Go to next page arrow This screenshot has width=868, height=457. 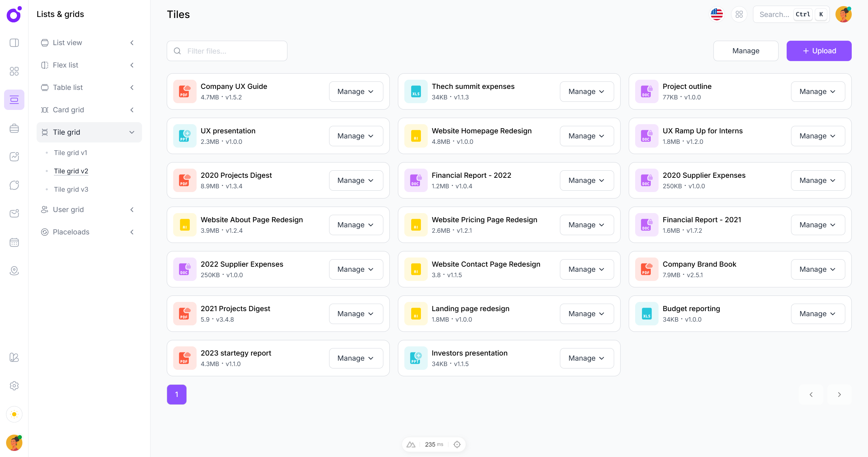[x=839, y=395]
